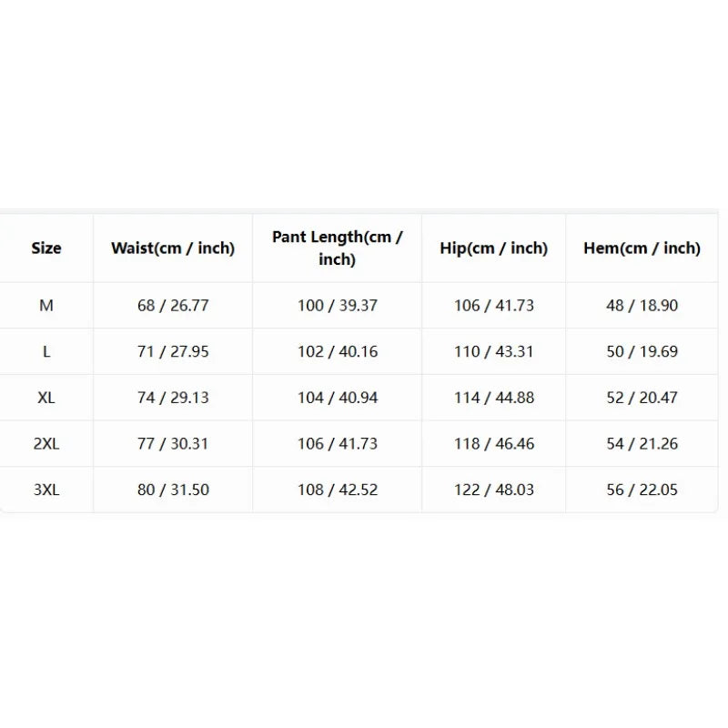Select the XL size row label
Screen dimensions: 728x728
click(46, 398)
